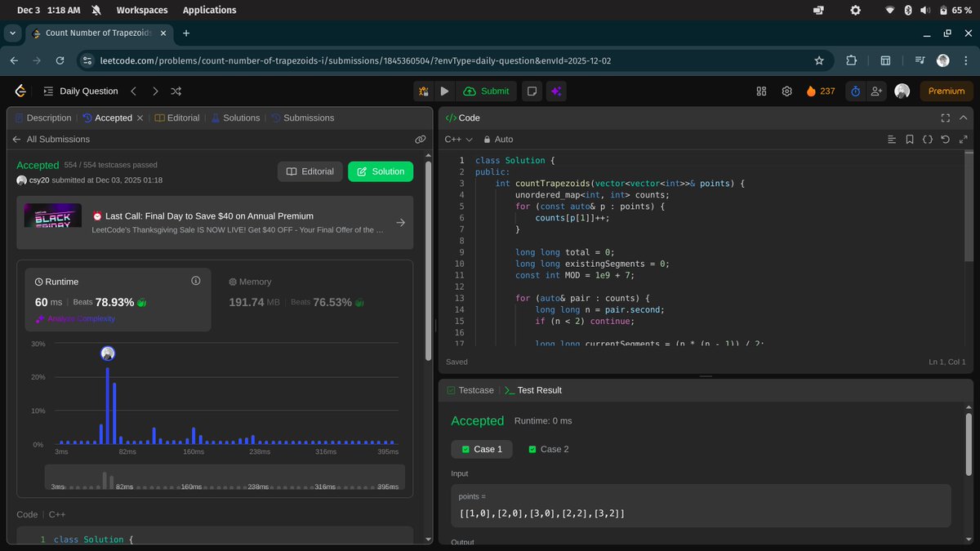Open the profile avatar in LeetCode header

pyautogui.click(x=902, y=91)
